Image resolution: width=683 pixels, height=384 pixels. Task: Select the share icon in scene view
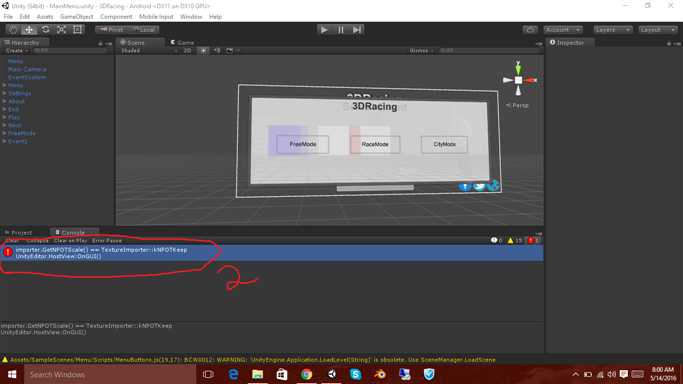point(493,186)
